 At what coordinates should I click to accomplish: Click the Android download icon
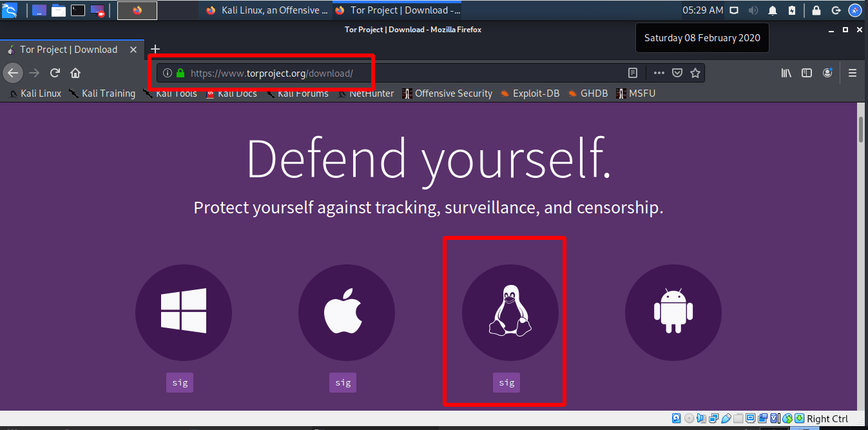pos(673,312)
